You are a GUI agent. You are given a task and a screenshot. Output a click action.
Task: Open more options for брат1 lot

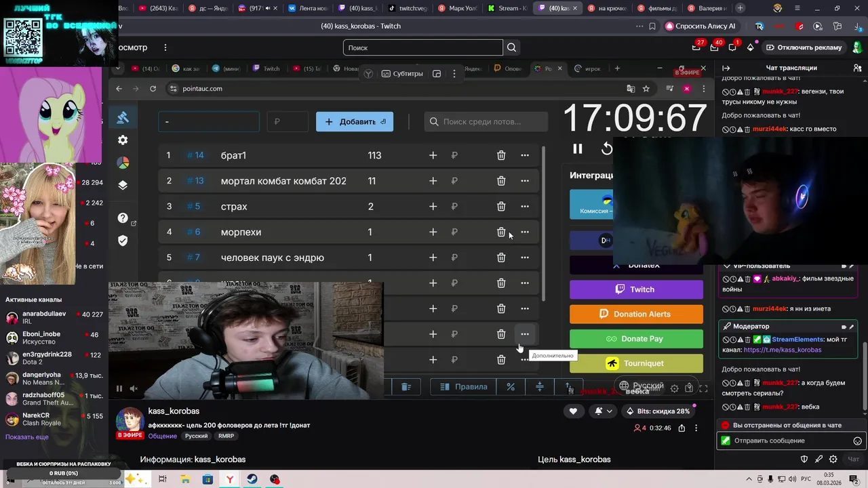(x=525, y=155)
